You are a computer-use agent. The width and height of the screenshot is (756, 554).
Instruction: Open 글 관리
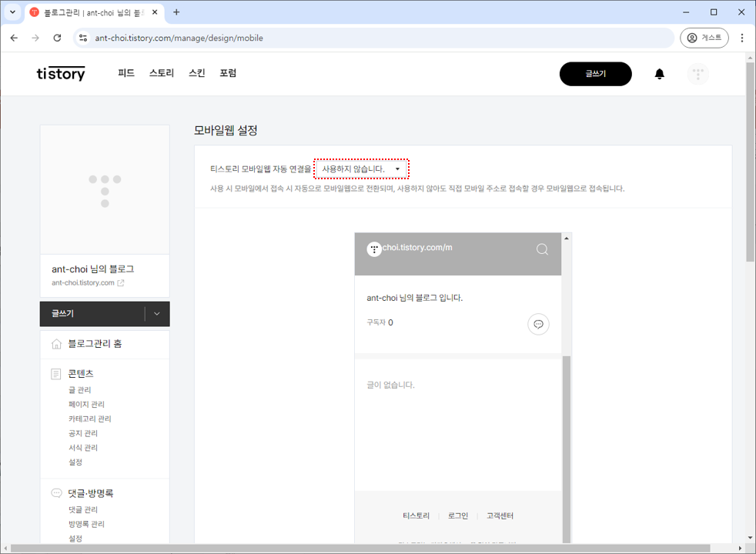79,390
